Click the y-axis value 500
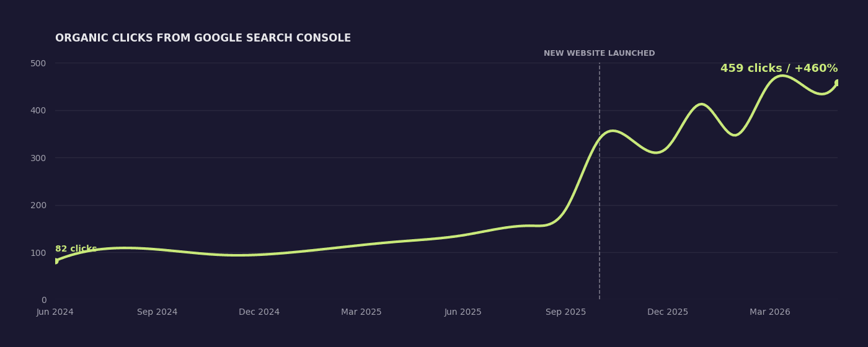 (38, 63)
